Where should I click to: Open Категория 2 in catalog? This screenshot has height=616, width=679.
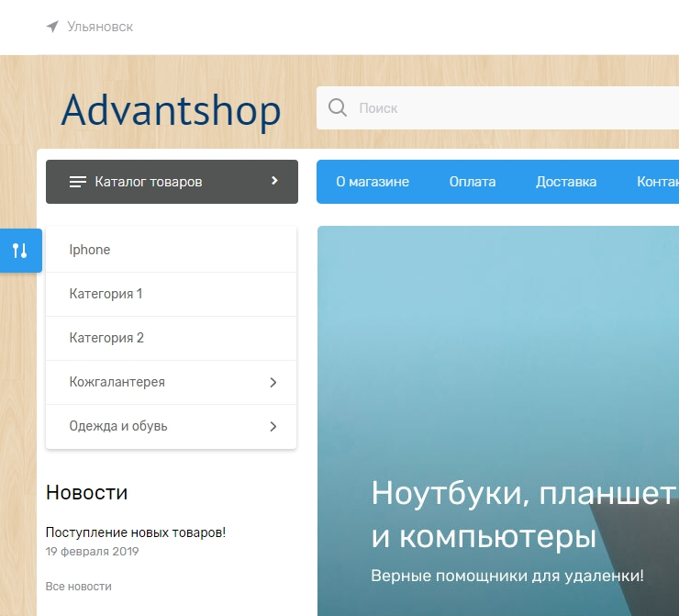(x=106, y=338)
